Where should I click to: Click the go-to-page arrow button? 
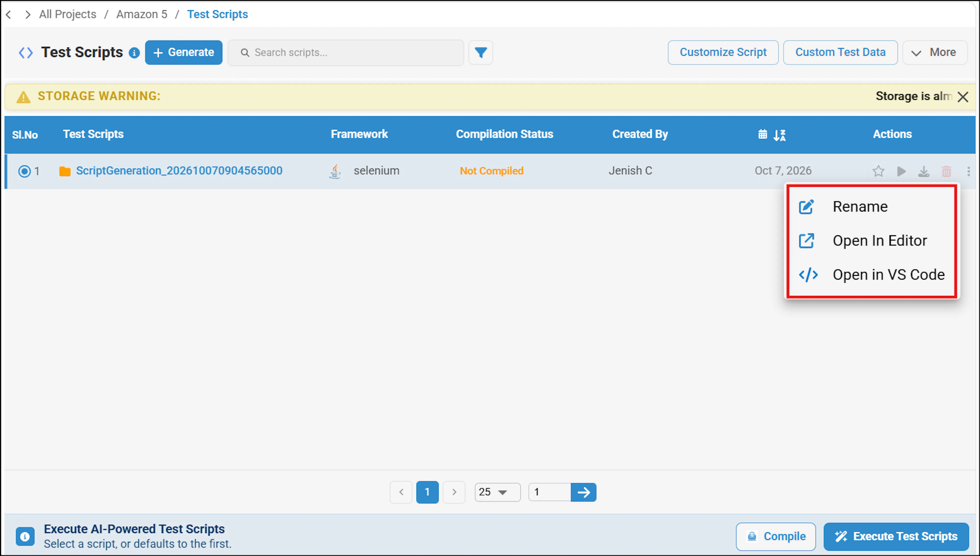(x=583, y=492)
